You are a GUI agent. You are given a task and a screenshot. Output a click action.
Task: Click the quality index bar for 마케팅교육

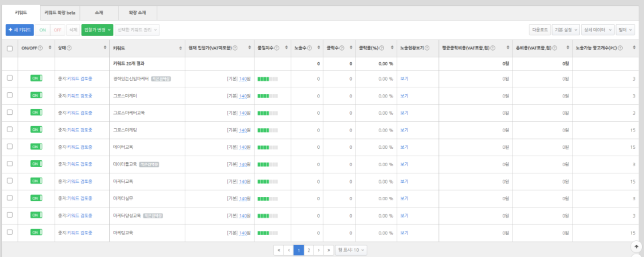click(267, 233)
